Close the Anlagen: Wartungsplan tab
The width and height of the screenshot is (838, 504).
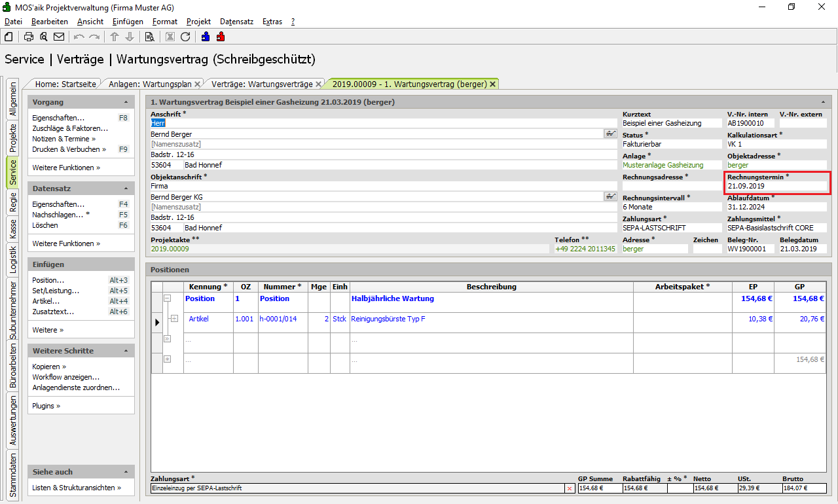click(197, 84)
